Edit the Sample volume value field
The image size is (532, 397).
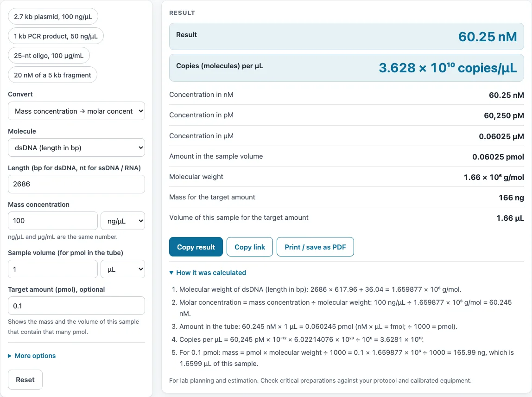pos(52,269)
